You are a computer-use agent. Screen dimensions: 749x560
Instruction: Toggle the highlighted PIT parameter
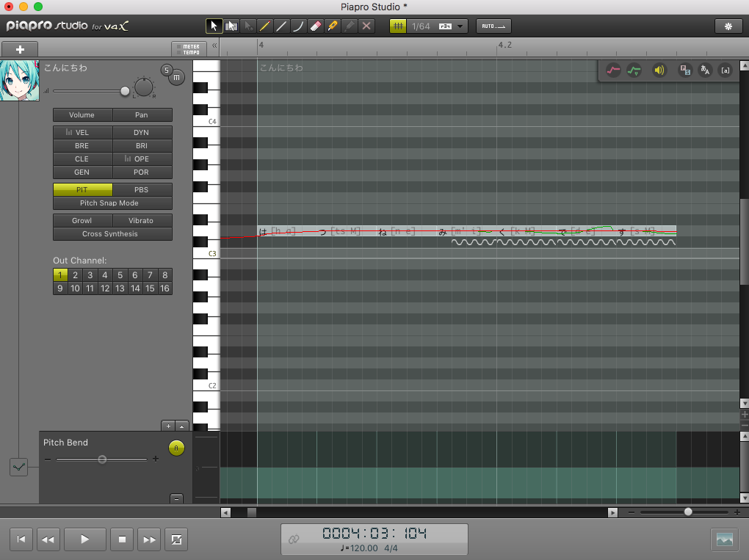point(83,189)
